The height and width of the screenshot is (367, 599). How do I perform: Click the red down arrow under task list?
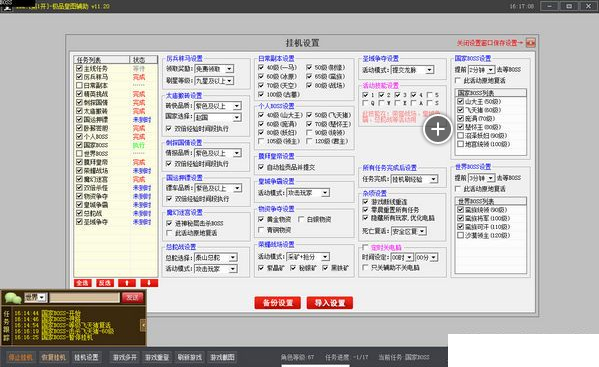point(149,283)
